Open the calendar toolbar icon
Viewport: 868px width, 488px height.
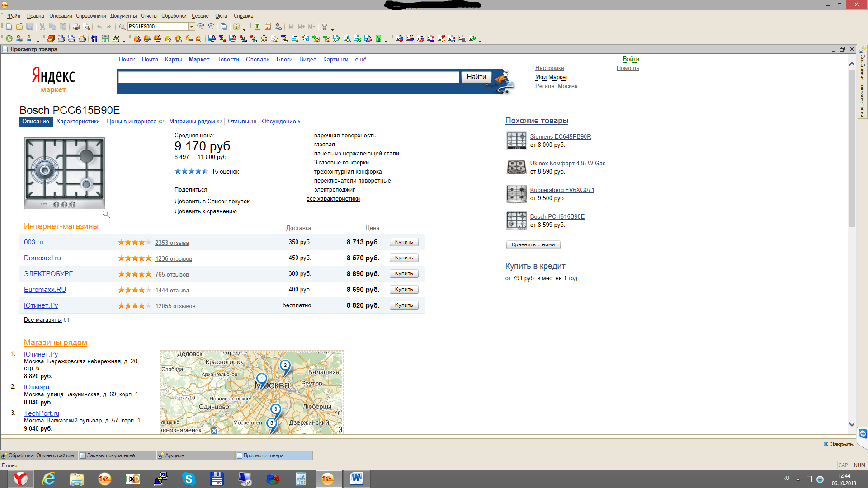[268, 27]
